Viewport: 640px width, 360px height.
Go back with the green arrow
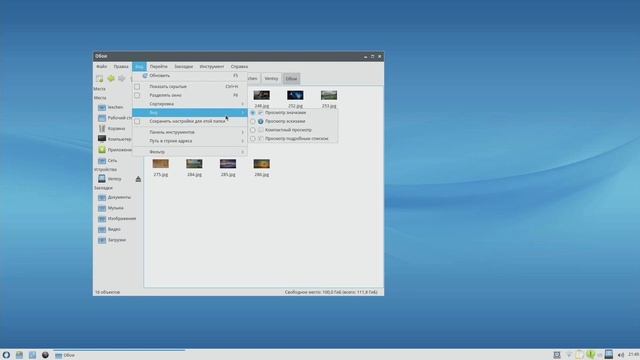[111, 78]
